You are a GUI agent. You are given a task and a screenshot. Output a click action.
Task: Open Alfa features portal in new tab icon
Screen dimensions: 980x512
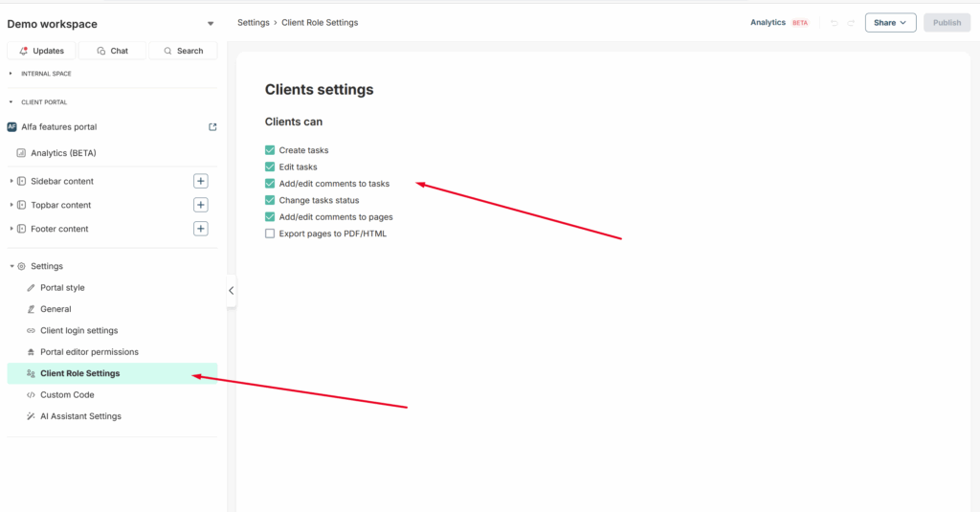(212, 127)
